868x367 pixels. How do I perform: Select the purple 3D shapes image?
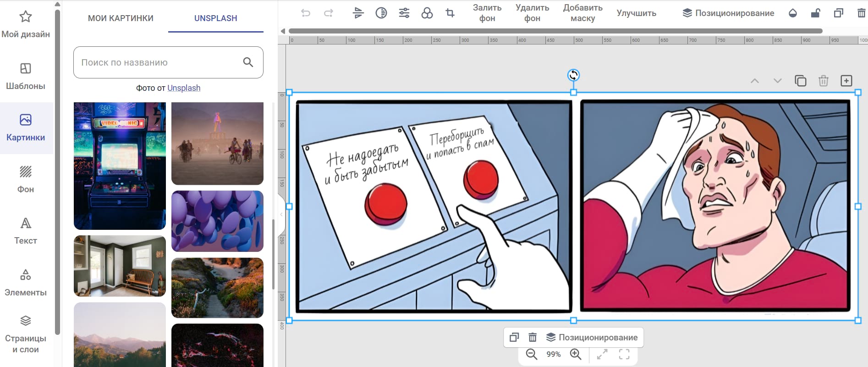click(217, 221)
